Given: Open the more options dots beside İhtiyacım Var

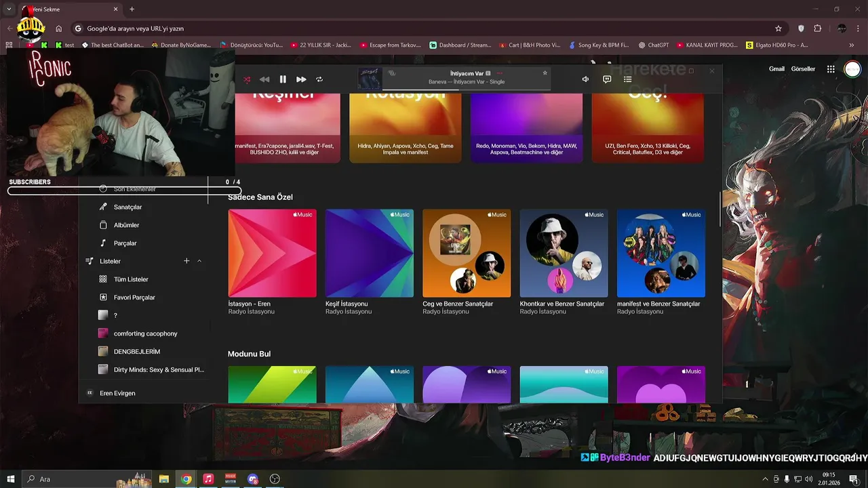Looking at the screenshot, I should click(x=499, y=73).
